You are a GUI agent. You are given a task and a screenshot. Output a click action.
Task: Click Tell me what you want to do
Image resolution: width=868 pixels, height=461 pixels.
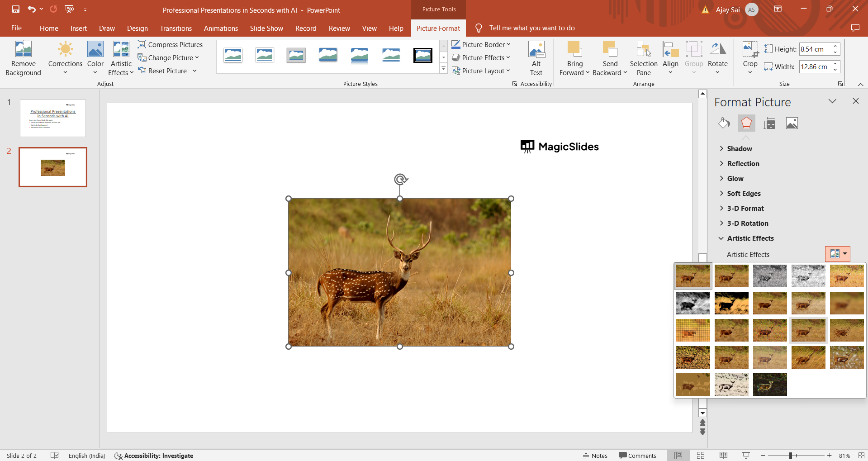click(x=531, y=28)
